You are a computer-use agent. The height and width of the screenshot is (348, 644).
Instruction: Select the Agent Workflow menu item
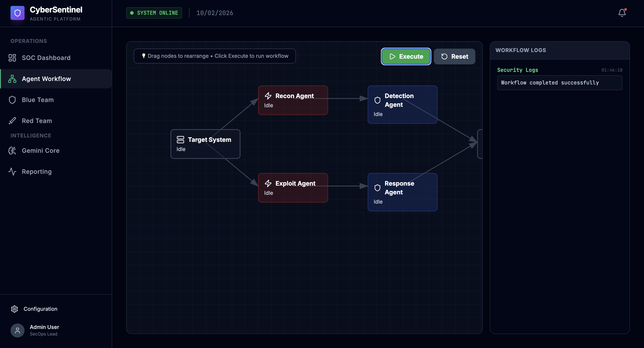[46, 79]
